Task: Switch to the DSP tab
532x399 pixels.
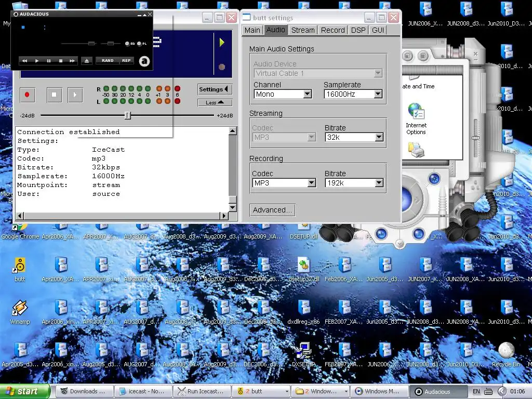Action: [358, 30]
